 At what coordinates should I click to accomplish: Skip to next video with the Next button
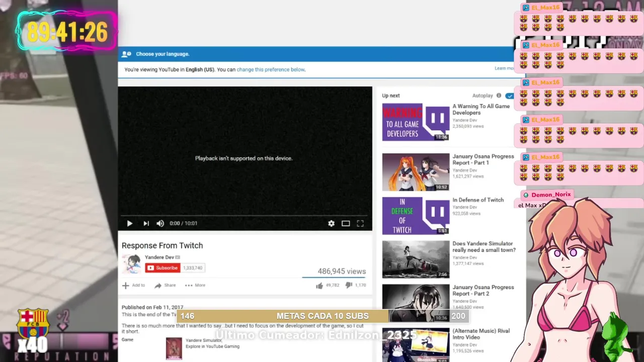pos(146,223)
